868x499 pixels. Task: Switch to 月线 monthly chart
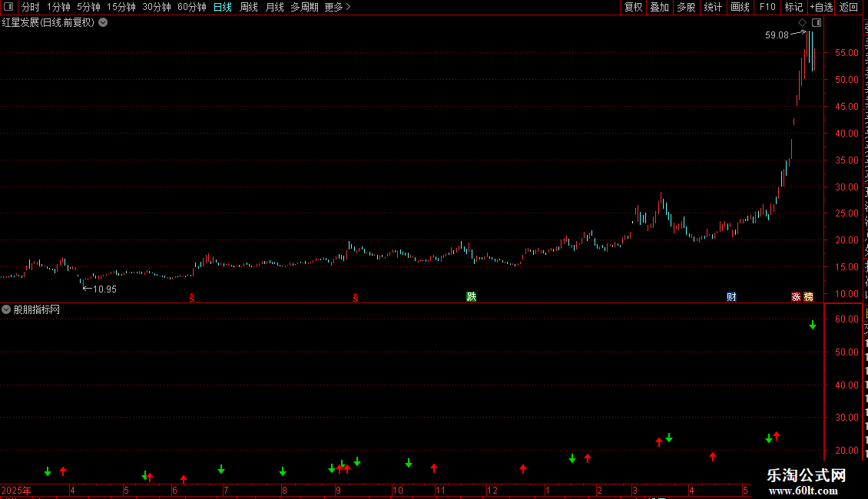pos(274,7)
